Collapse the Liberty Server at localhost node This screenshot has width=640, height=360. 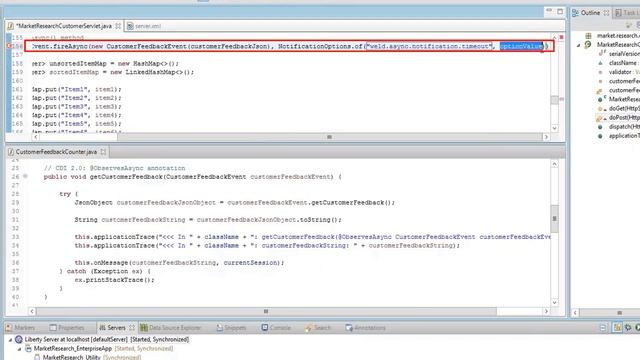[10, 340]
